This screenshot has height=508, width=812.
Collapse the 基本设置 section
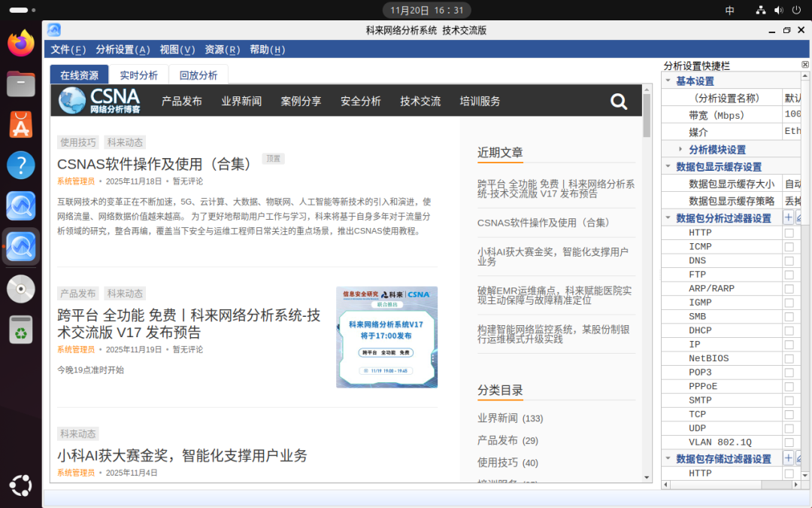click(668, 81)
